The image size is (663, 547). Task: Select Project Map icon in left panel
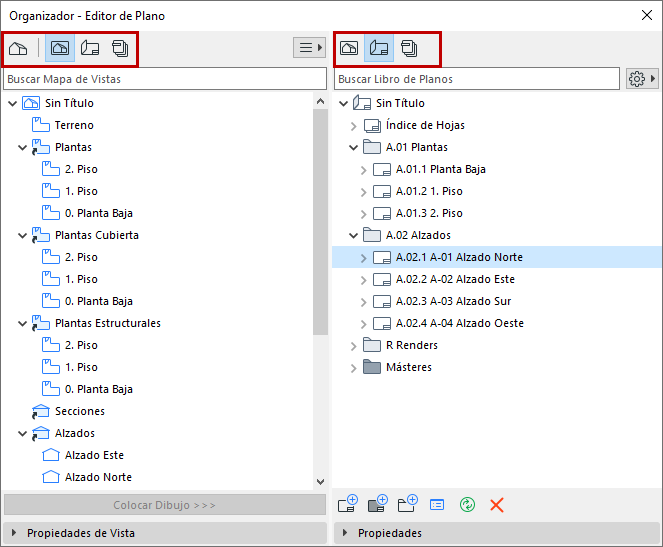pyautogui.click(x=18, y=48)
